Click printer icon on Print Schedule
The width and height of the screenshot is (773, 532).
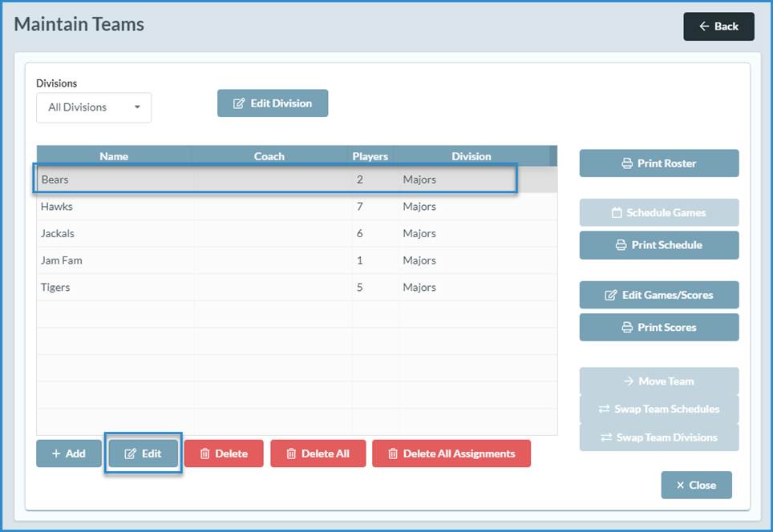[x=621, y=245]
